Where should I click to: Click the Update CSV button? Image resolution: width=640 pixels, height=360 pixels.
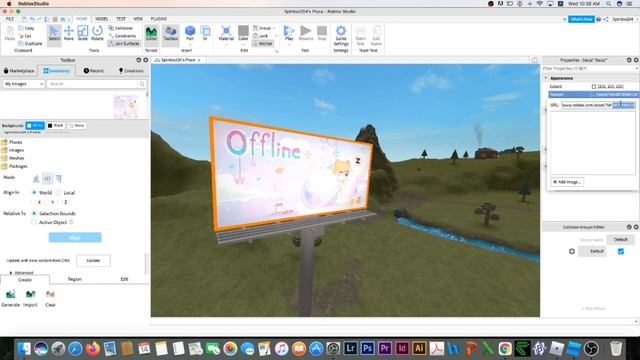[x=93, y=260]
